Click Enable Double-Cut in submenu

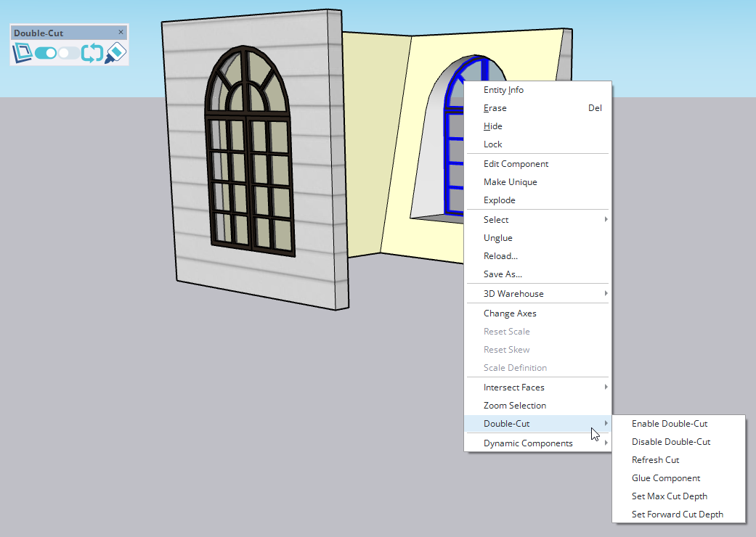pyautogui.click(x=669, y=424)
